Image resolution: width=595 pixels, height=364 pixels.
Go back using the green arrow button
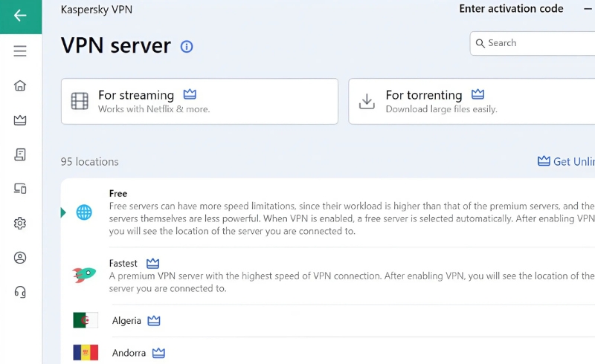point(21,16)
